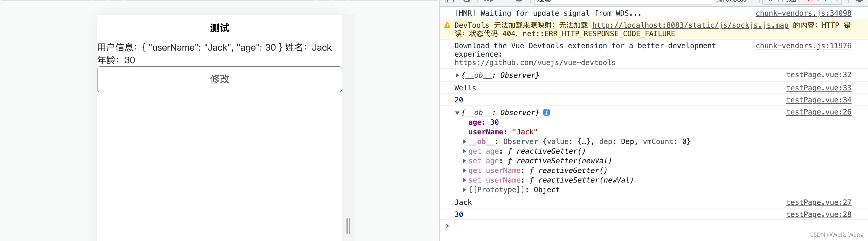Click the device frame resize handle bars

(x=348, y=226)
